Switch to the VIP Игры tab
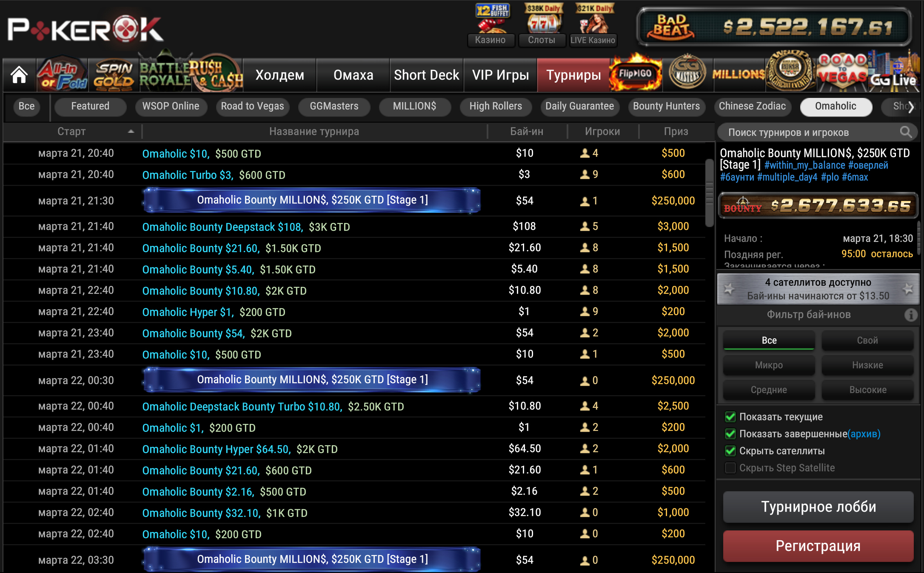The height and width of the screenshot is (573, 924). (500, 75)
